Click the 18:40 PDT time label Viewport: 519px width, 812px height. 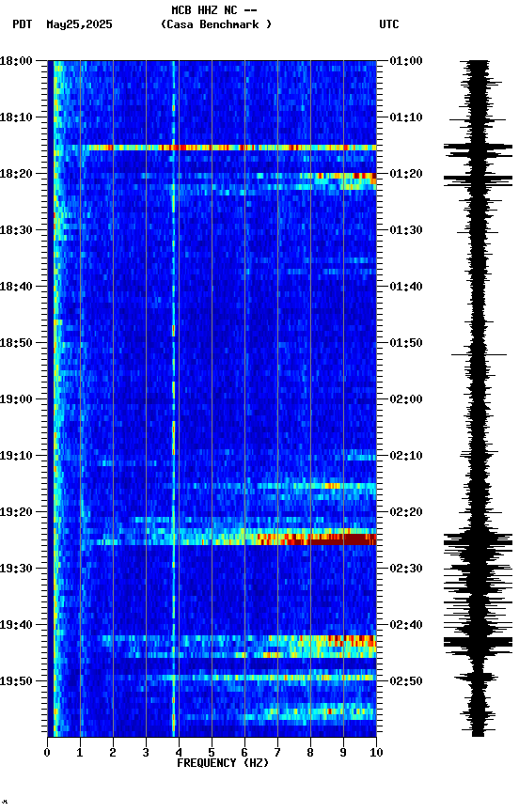16,287
